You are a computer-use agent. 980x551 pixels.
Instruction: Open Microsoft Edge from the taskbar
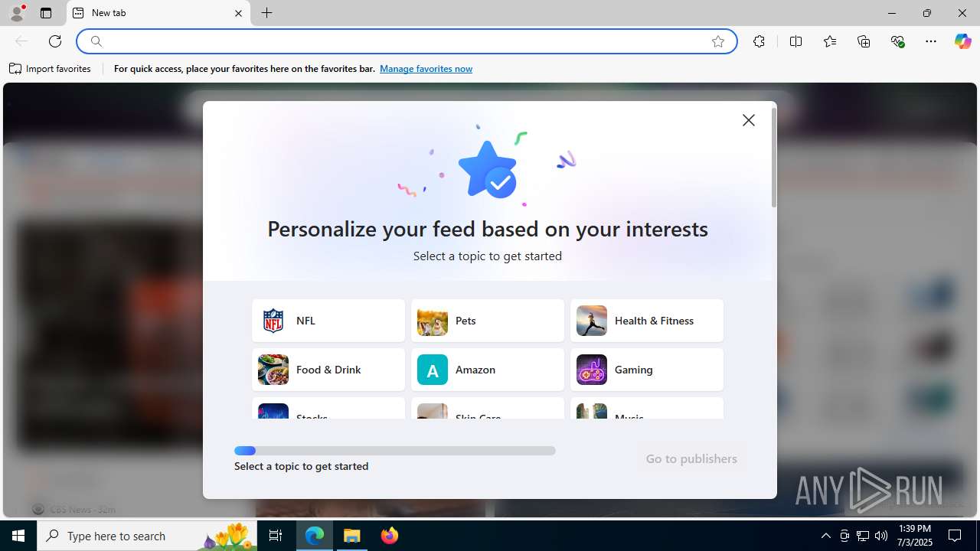pyautogui.click(x=315, y=536)
